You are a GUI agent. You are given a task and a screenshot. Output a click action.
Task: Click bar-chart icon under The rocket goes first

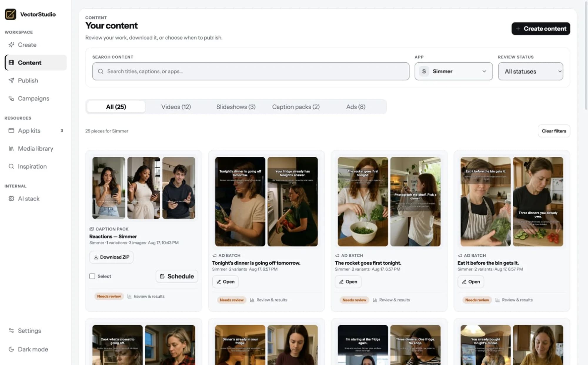pyautogui.click(x=375, y=300)
